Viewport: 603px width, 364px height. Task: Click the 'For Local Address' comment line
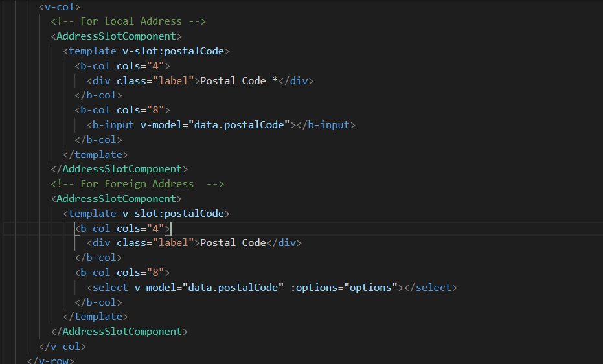coord(128,21)
